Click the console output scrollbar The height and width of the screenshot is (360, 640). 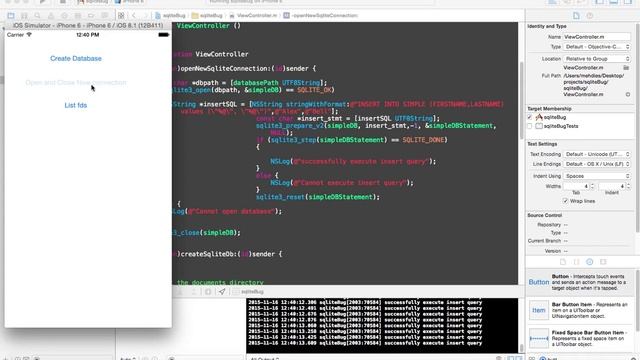[x=521, y=348]
